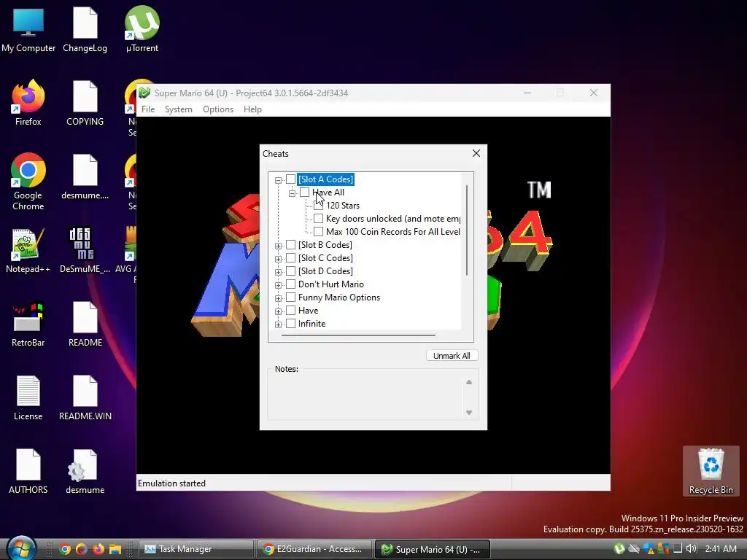The height and width of the screenshot is (560, 747).
Task: Click inside the Notes text area
Action: click(x=366, y=397)
